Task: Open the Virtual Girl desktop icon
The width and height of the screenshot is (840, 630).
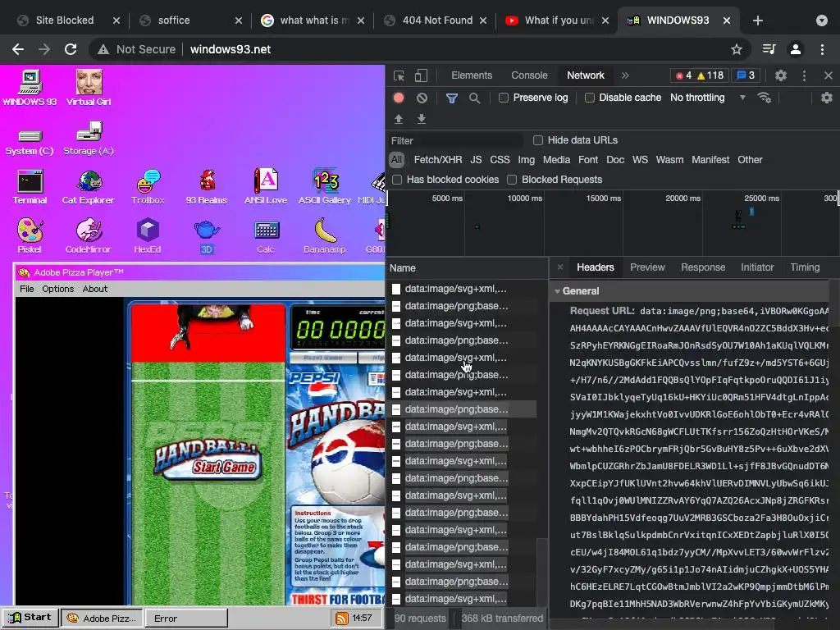Action: click(x=89, y=88)
